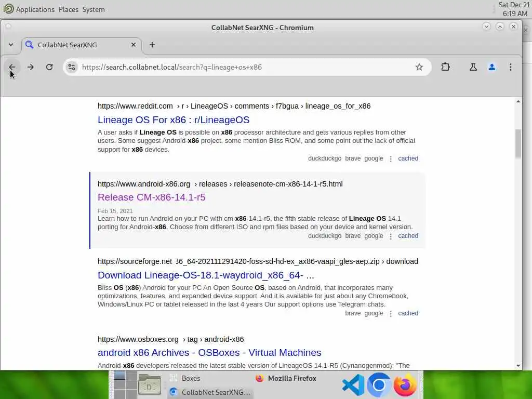The image size is (532, 399).
Task: Expand more options dots on sourceforge result
Action: pos(391,313)
